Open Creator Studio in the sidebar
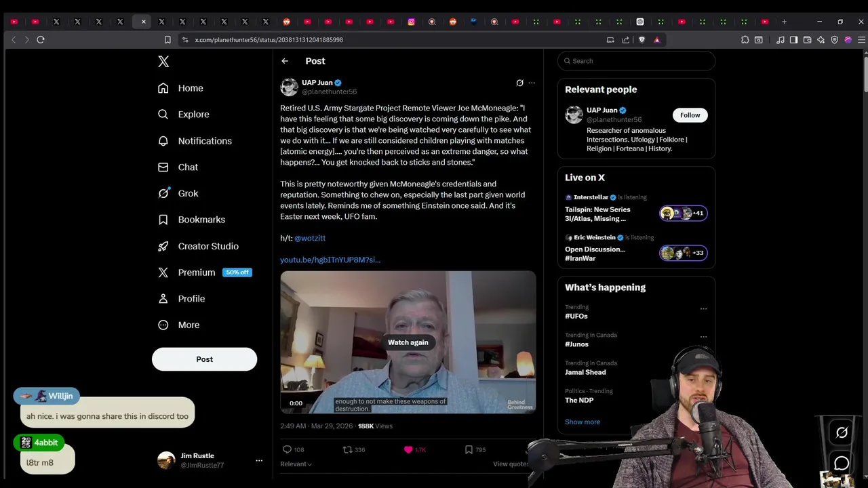868x488 pixels. click(198, 246)
